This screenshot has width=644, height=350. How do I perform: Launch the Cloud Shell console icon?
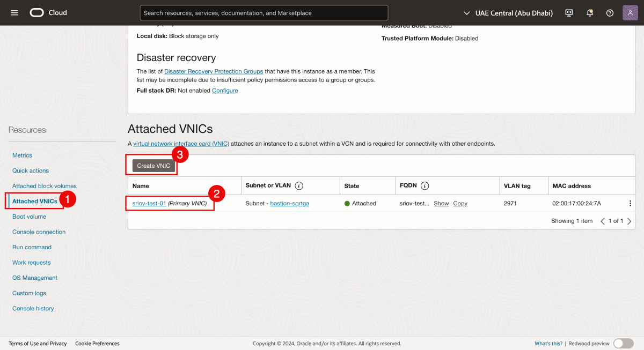569,12
